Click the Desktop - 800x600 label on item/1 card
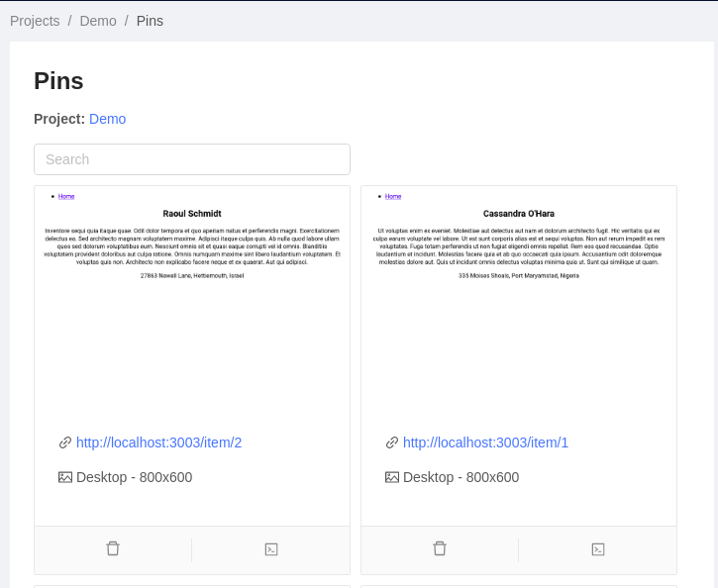The image size is (718, 588). click(x=462, y=477)
